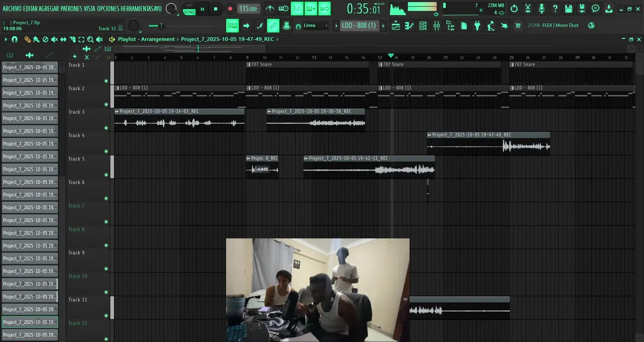This screenshot has width=644, height=342.
Task: Click the plus button next to pattern selector
Action: coord(383,26)
